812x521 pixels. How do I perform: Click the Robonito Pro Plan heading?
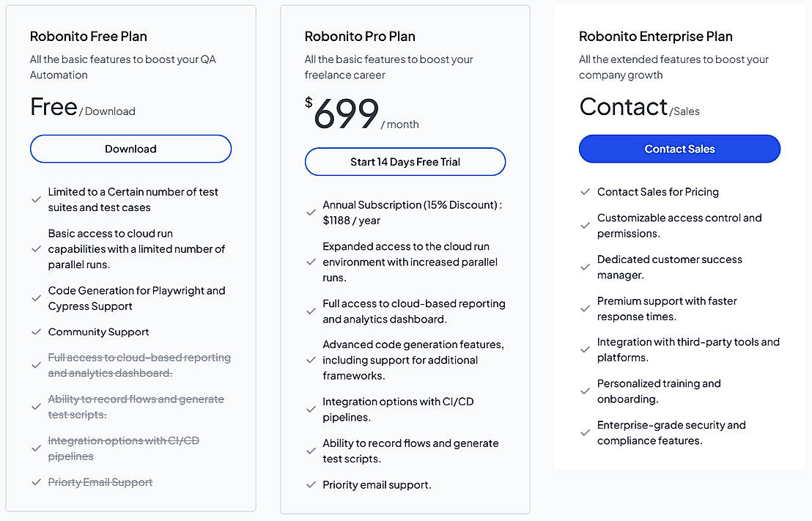pyautogui.click(x=359, y=37)
